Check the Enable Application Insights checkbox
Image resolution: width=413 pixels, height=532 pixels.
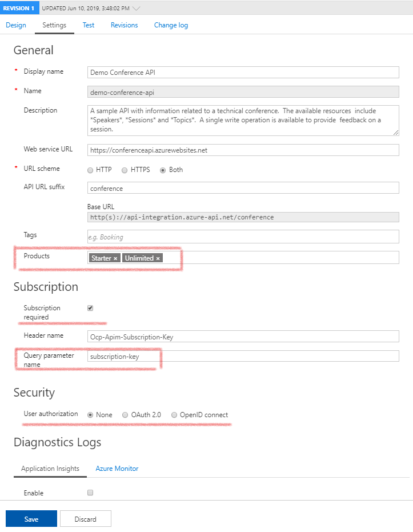(90, 493)
